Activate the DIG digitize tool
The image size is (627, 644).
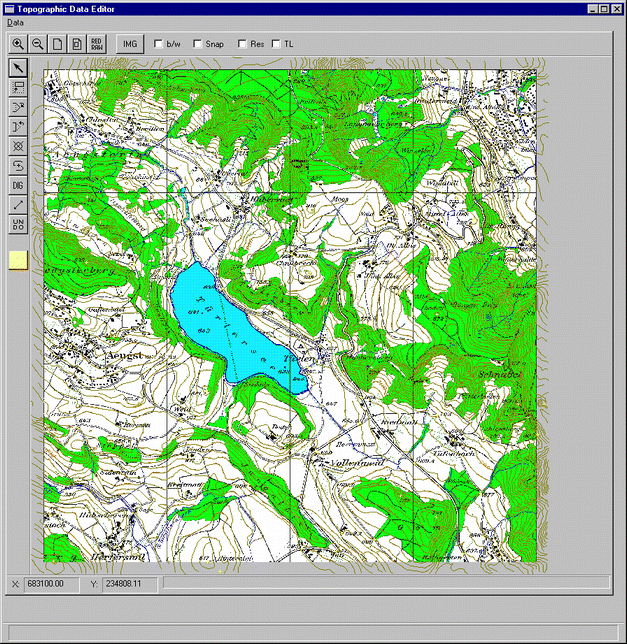click(x=19, y=185)
